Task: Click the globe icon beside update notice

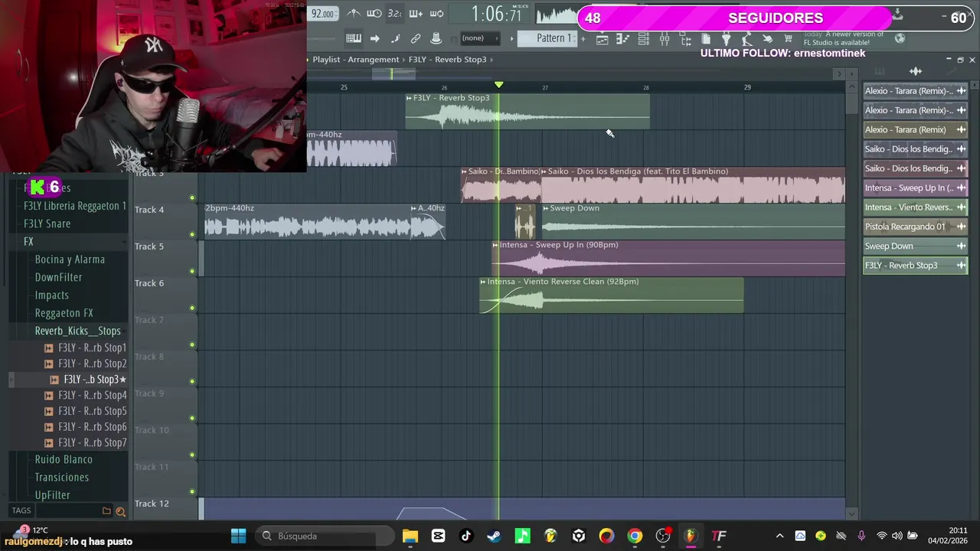Action: pos(900,38)
